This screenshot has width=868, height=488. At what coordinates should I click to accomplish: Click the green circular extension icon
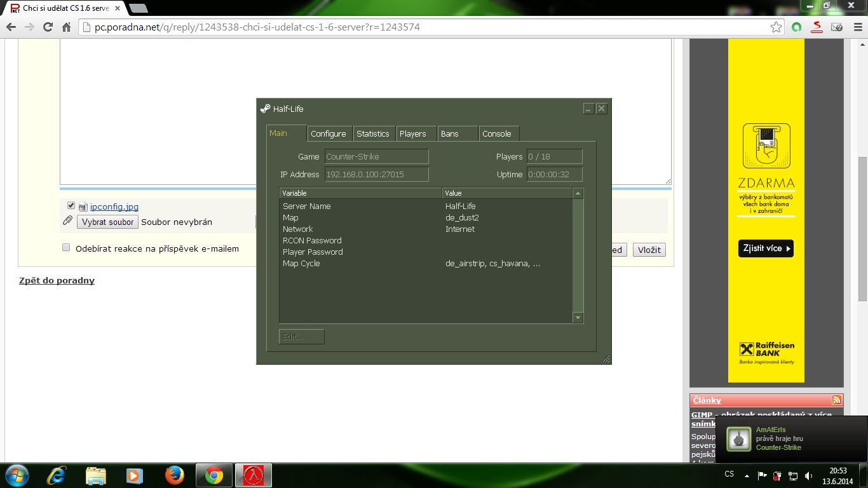click(x=797, y=27)
